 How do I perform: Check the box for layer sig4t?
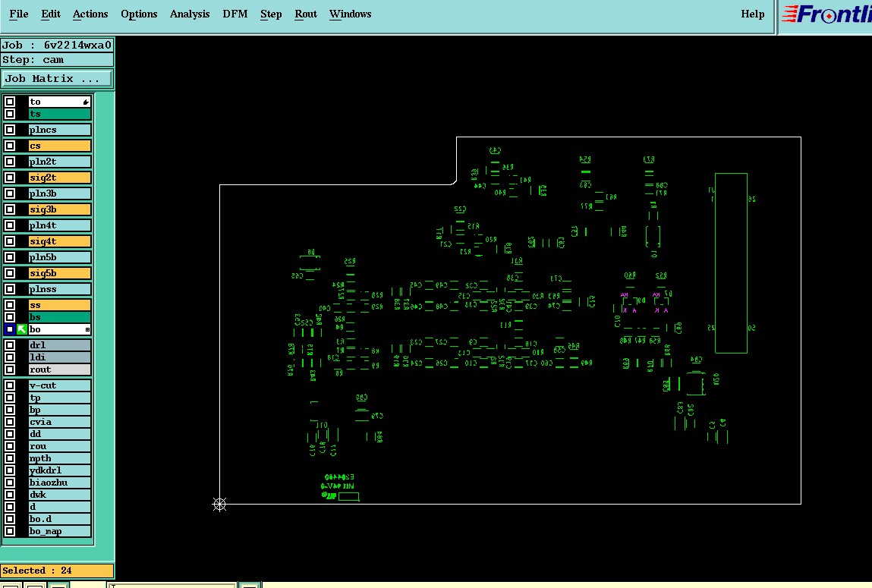(9, 241)
